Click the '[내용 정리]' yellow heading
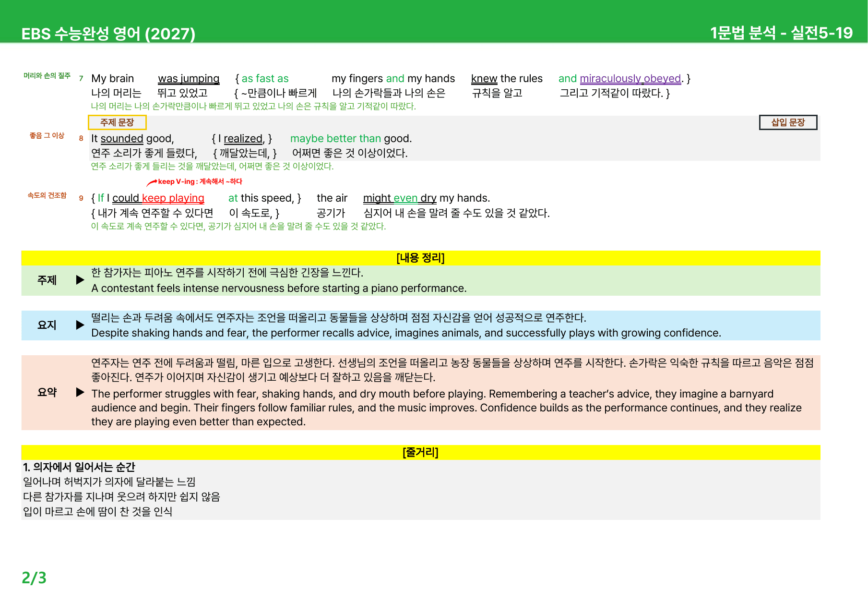 coord(420,258)
